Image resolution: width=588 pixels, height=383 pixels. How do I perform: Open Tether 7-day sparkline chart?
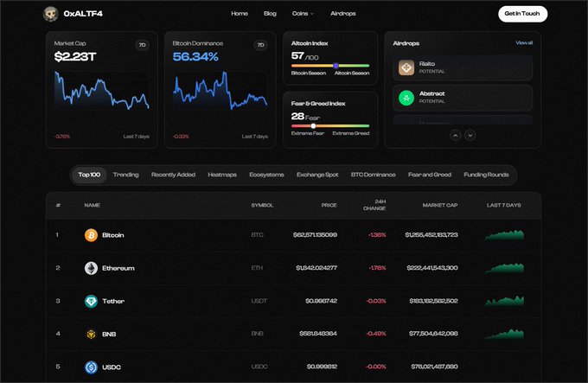504,301
